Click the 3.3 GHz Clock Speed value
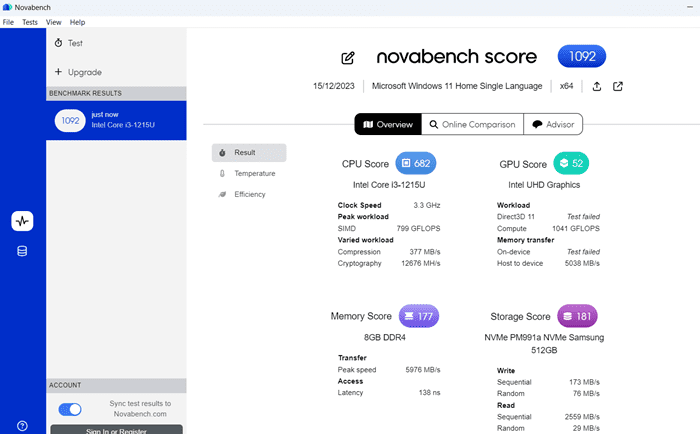Viewport: 700px width, 434px height. 427,205
